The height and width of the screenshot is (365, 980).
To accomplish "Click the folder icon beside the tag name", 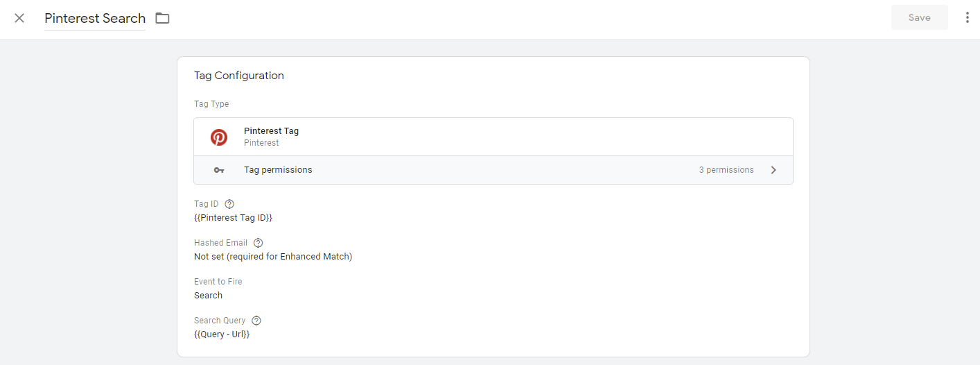I will (162, 18).
